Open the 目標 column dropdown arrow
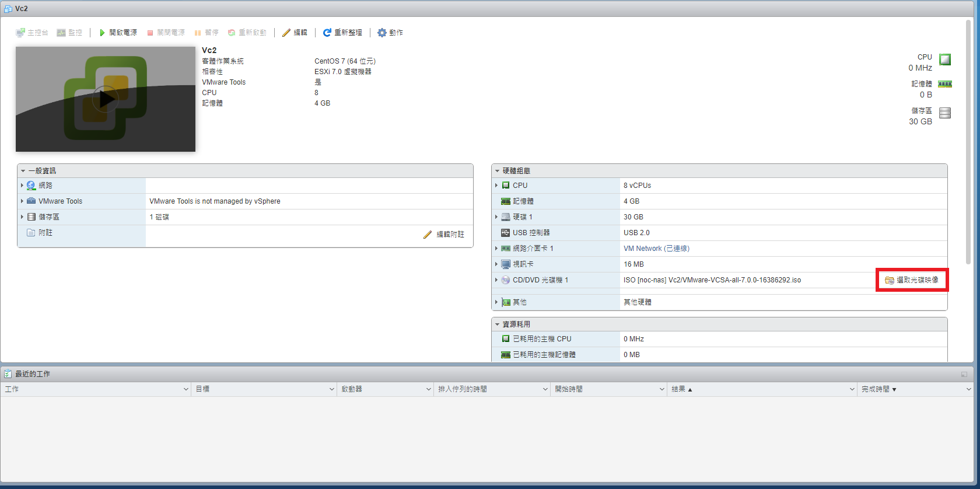This screenshot has height=489, width=980. point(332,389)
